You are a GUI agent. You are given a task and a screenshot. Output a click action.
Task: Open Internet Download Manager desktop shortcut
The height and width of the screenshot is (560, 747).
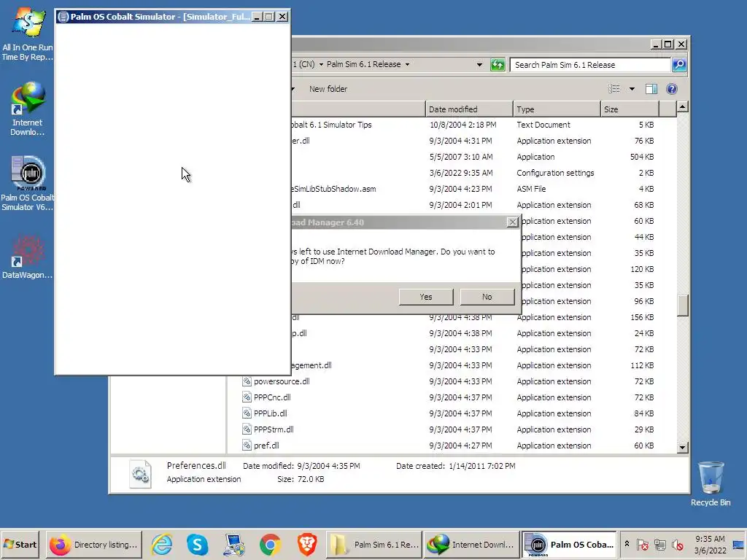coord(27,109)
